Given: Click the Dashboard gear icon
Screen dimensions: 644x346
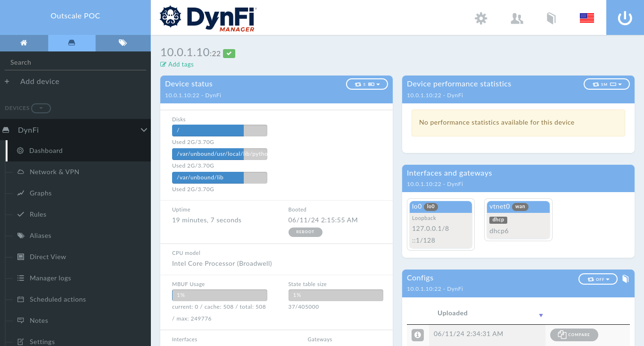Looking at the screenshot, I should tap(20, 151).
